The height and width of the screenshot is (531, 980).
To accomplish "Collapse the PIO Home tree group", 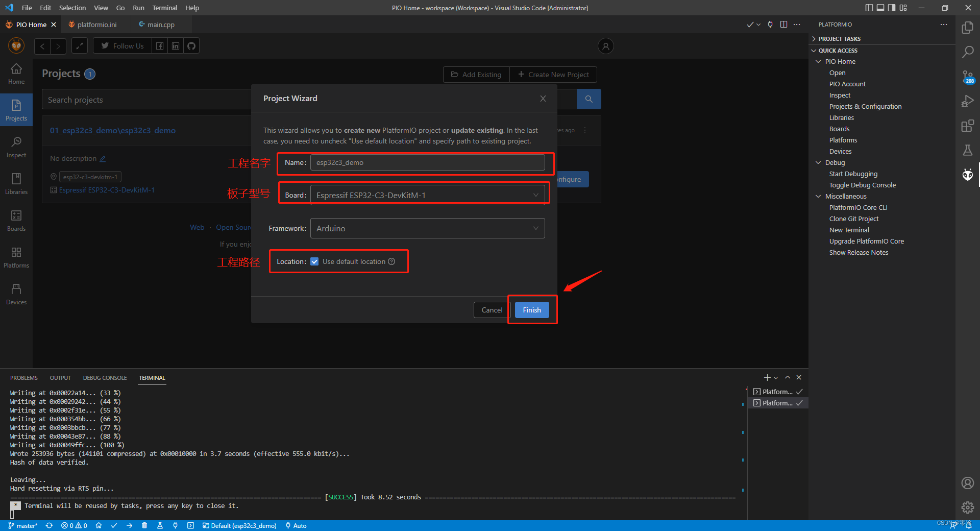I will [819, 62].
